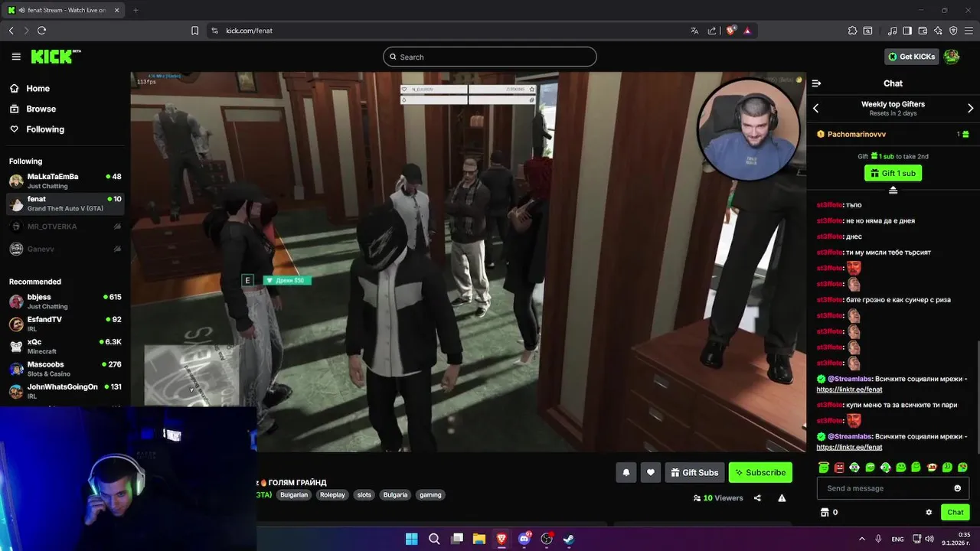Click the Gift Subs button

coord(694,473)
